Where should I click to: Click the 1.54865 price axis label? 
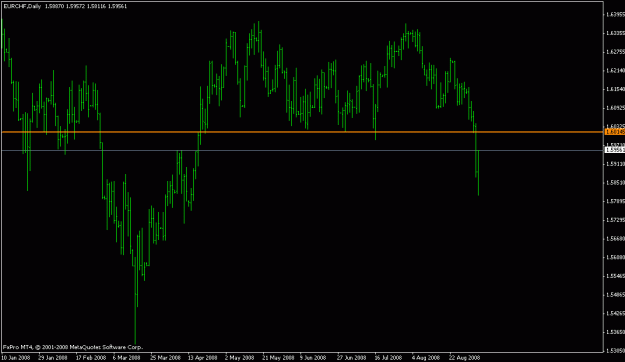click(x=615, y=295)
